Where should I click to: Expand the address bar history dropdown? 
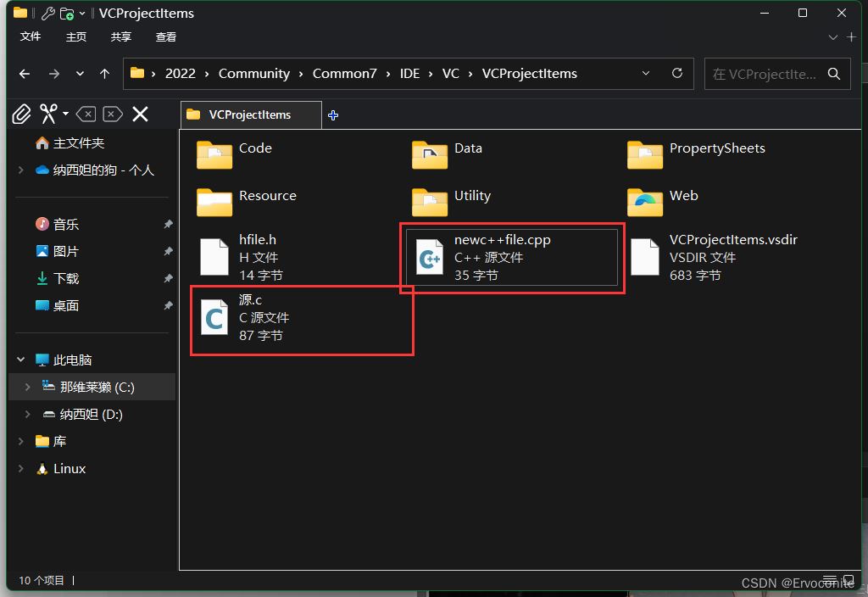point(645,73)
